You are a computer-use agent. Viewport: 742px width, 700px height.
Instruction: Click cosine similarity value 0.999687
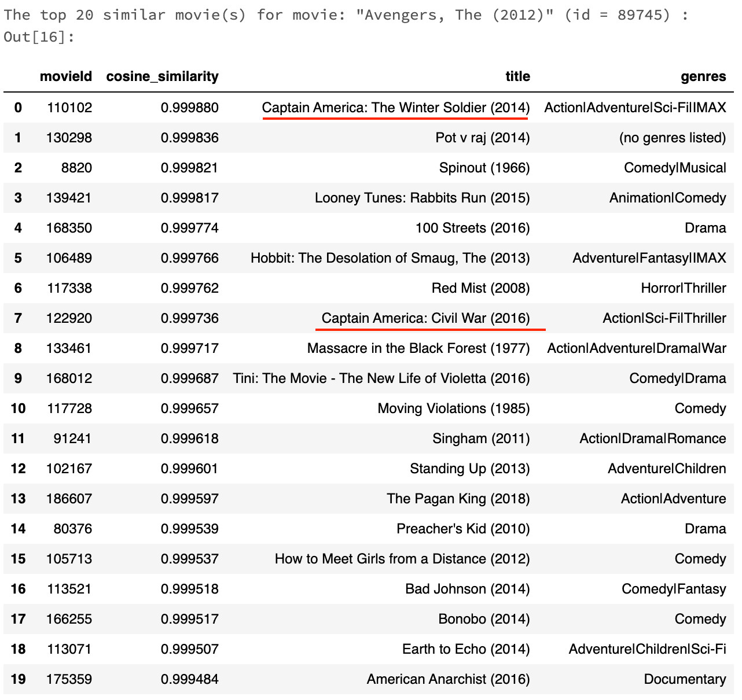point(190,378)
